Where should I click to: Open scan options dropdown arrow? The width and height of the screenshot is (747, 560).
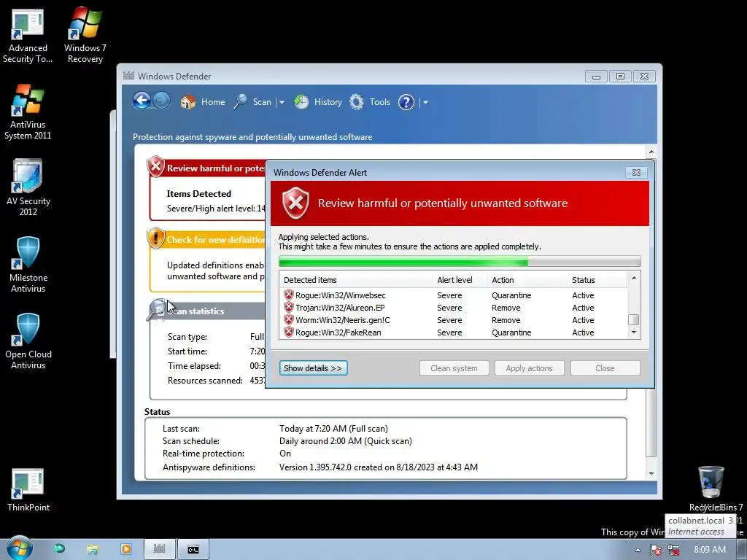tap(282, 102)
